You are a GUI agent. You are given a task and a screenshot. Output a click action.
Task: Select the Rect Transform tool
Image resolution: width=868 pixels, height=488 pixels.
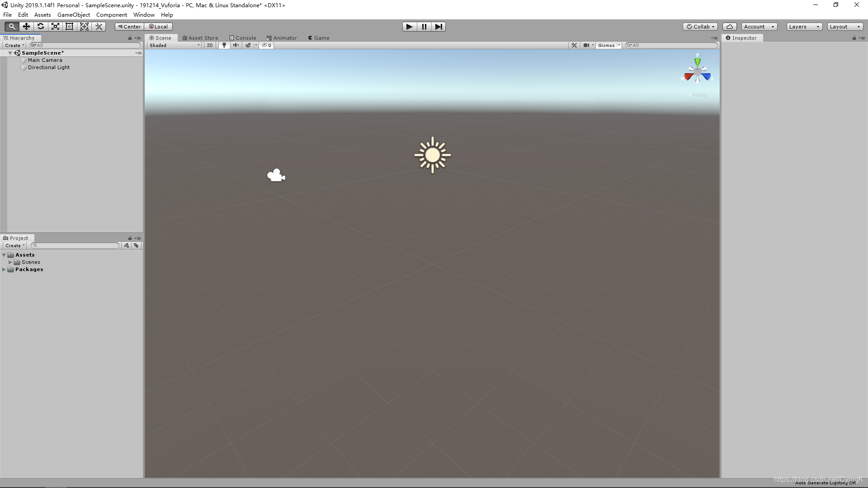70,27
